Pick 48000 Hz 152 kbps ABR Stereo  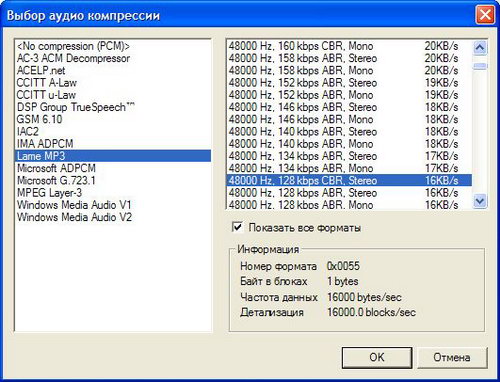pos(349,83)
